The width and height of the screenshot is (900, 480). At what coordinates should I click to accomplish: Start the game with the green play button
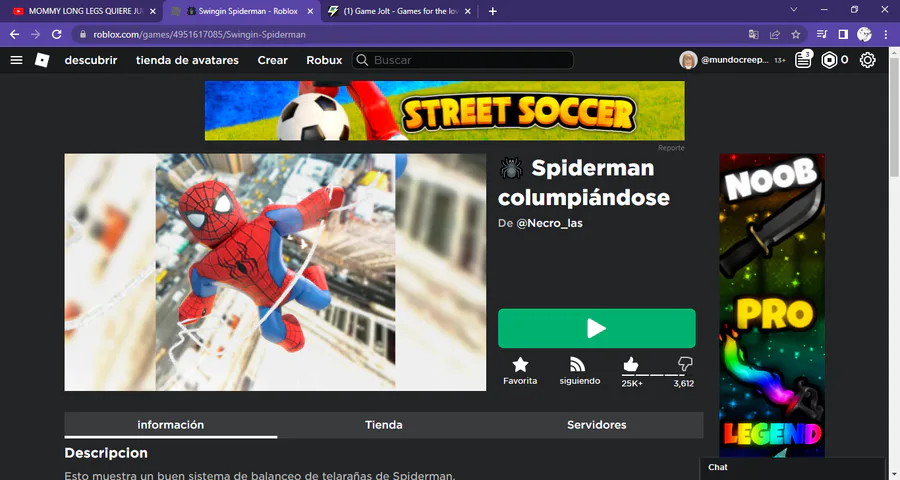pos(596,328)
